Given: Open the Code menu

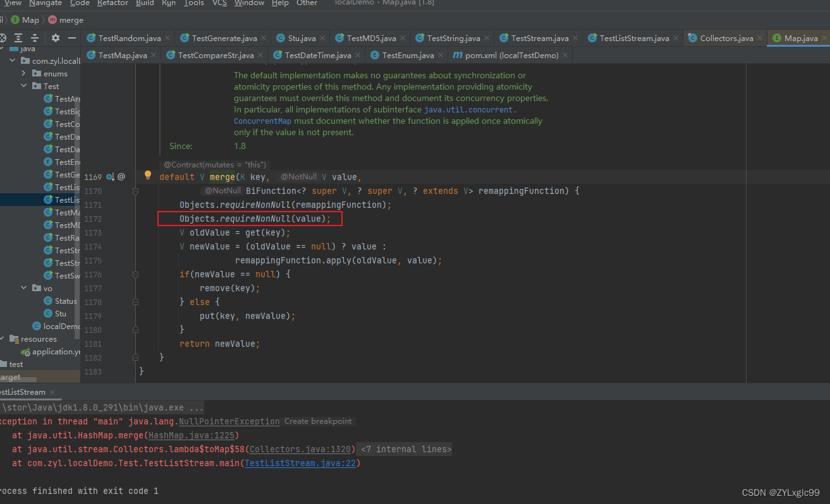Looking at the screenshot, I should click(x=80, y=3).
